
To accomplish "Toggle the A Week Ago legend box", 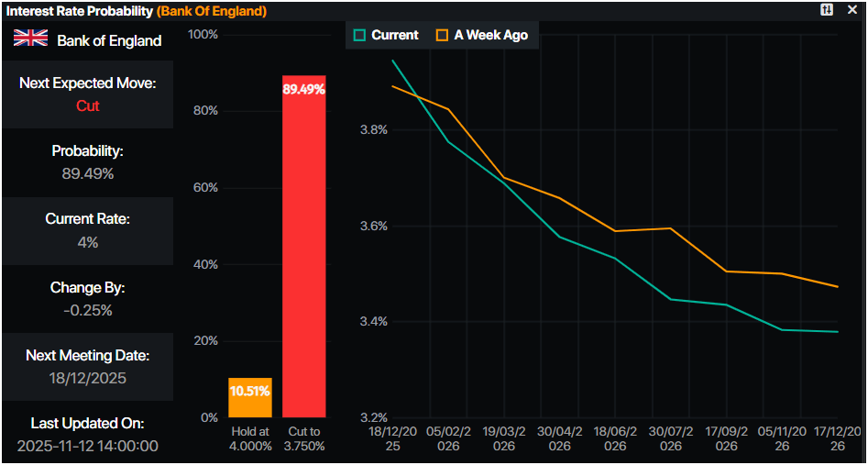I will 442,36.
